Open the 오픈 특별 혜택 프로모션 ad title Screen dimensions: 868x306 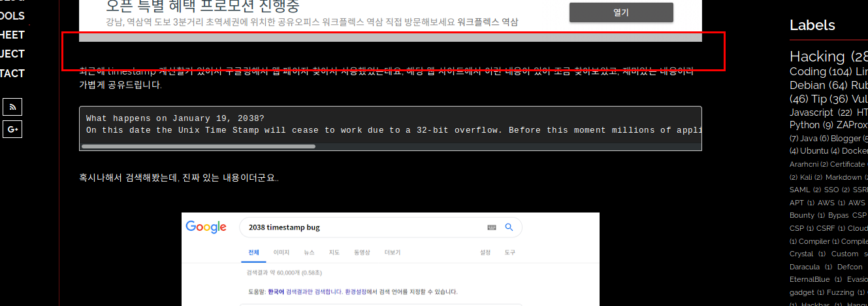pyautogui.click(x=202, y=7)
